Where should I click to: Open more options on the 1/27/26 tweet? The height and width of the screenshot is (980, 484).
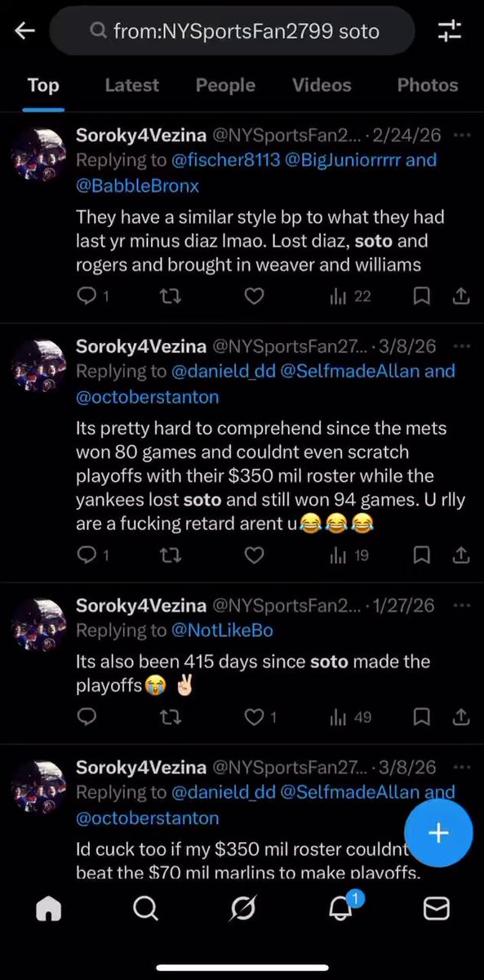coord(461,605)
